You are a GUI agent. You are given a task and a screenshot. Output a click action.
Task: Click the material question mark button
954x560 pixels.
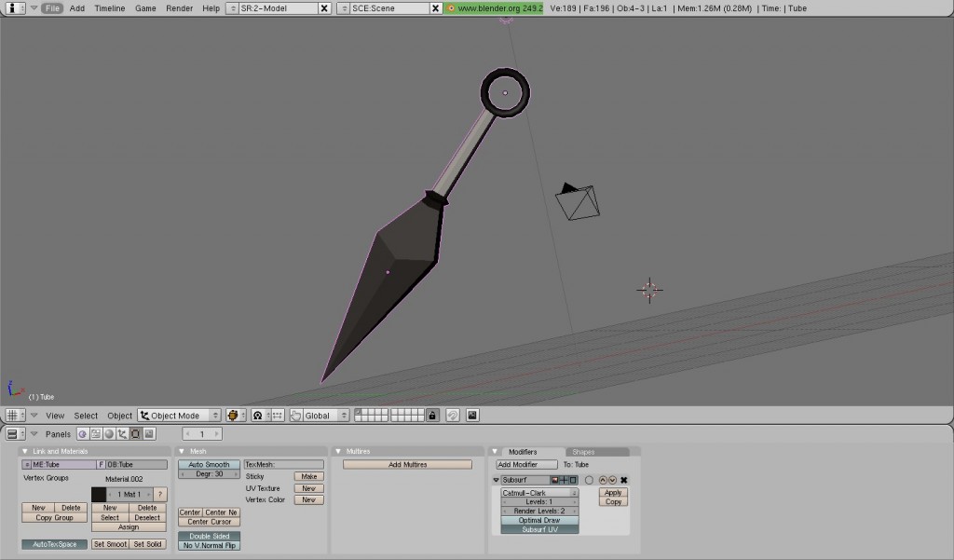click(160, 494)
